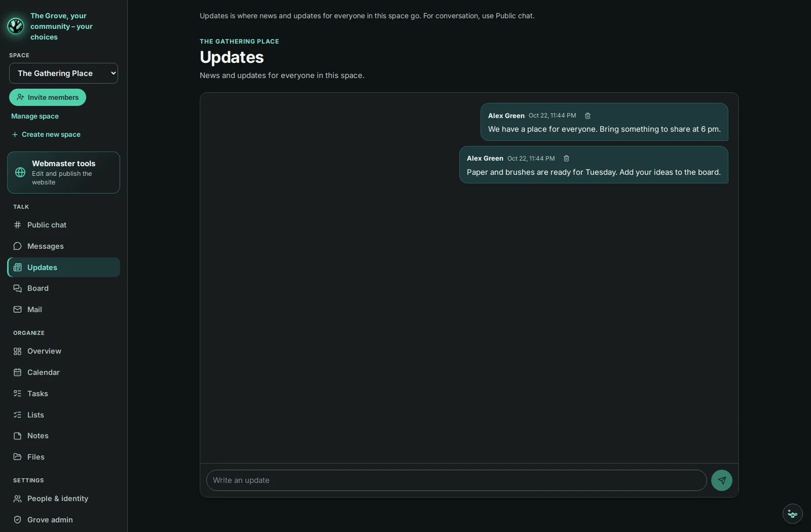Click the People & identity users icon
The width and height of the screenshot is (811, 532).
pos(17,499)
